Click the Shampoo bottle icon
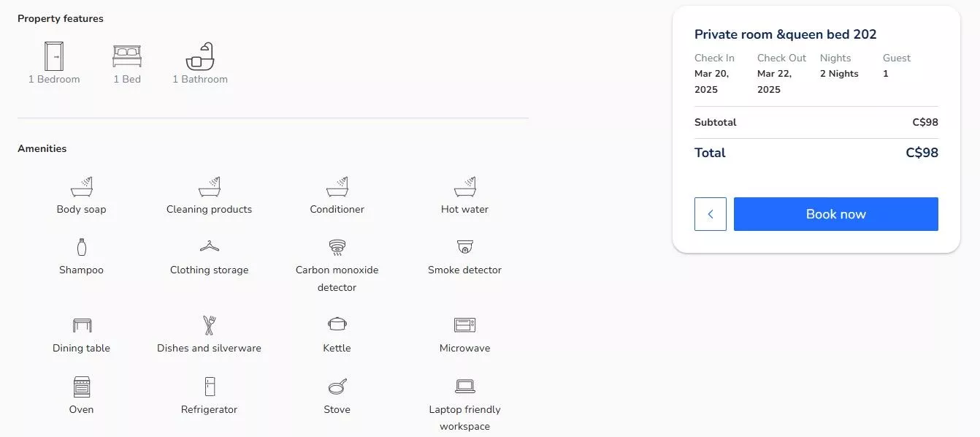The image size is (980, 437). [81, 247]
